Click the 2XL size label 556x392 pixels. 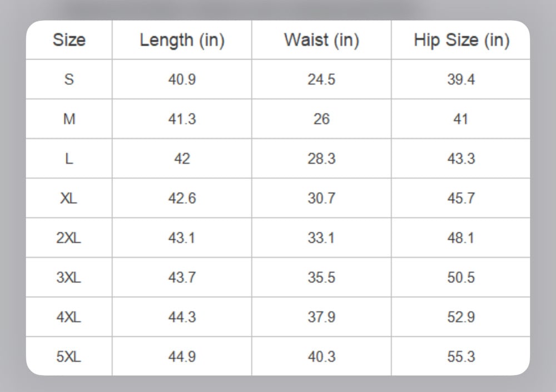[69, 237]
